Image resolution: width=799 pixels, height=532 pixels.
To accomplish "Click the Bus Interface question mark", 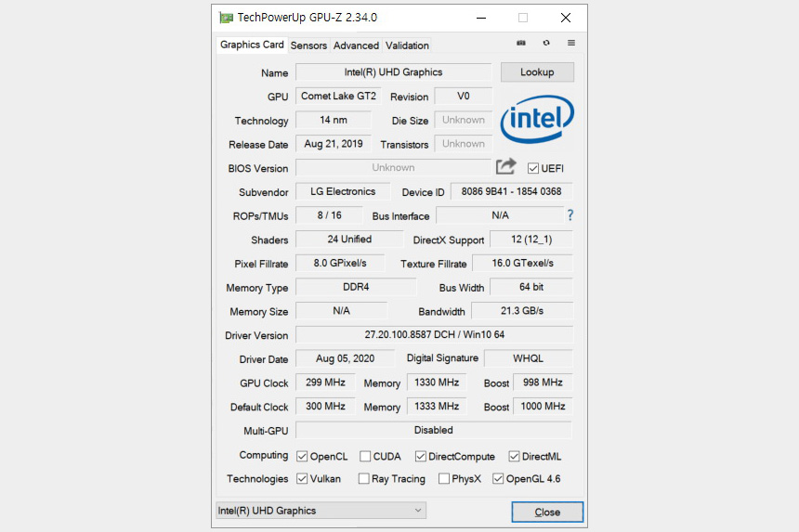I will pos(570,215).
